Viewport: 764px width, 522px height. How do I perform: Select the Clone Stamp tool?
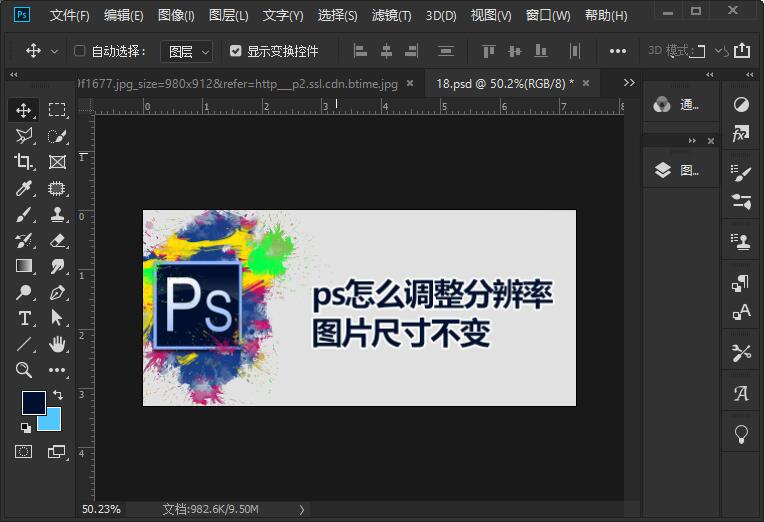(x=57, y=214)
